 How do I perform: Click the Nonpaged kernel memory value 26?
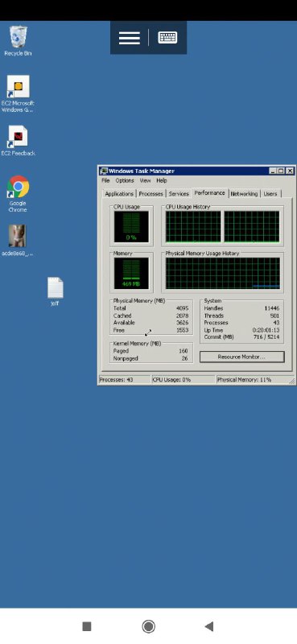pos(185,358)
